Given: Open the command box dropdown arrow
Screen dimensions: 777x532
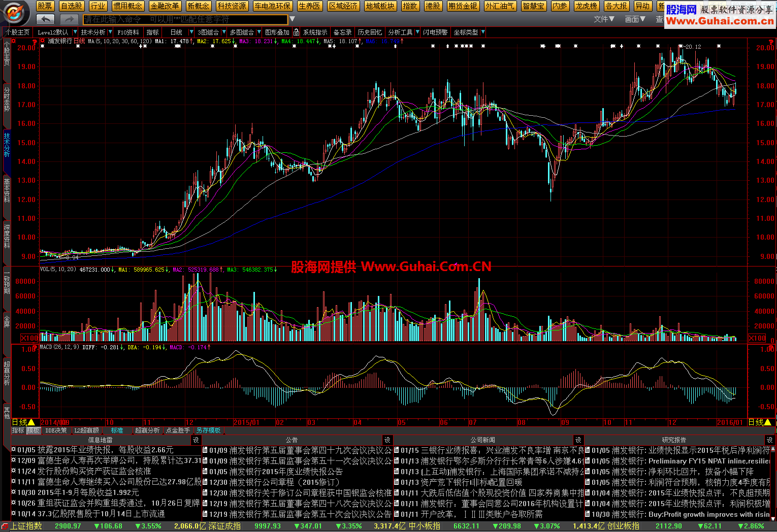Looking at the screenshot, I should coord(292,19).
